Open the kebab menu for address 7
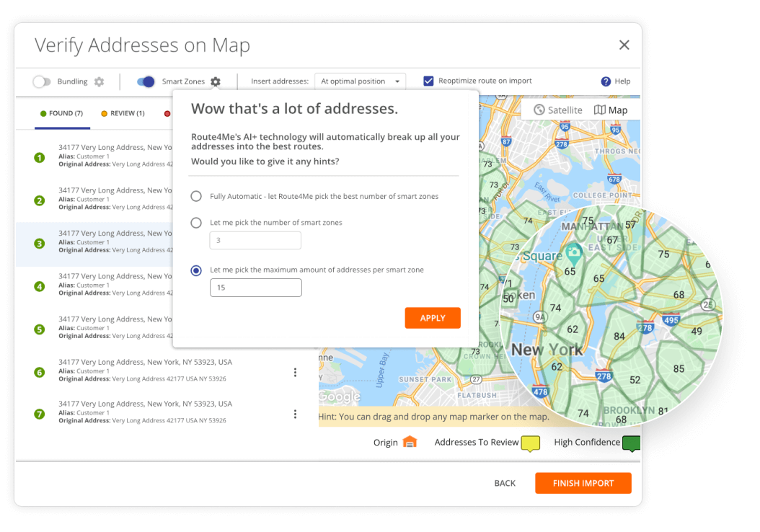 click(295, 414)
